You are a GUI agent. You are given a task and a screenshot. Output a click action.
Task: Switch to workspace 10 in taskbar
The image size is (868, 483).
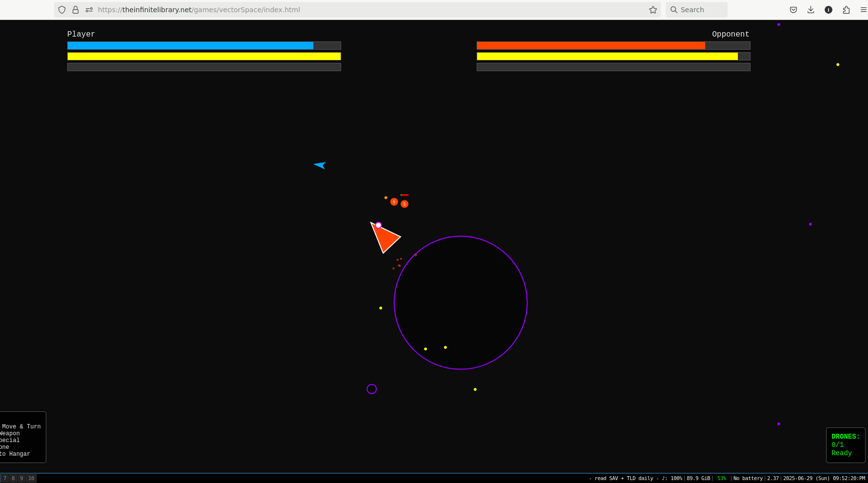click(31, 478)
